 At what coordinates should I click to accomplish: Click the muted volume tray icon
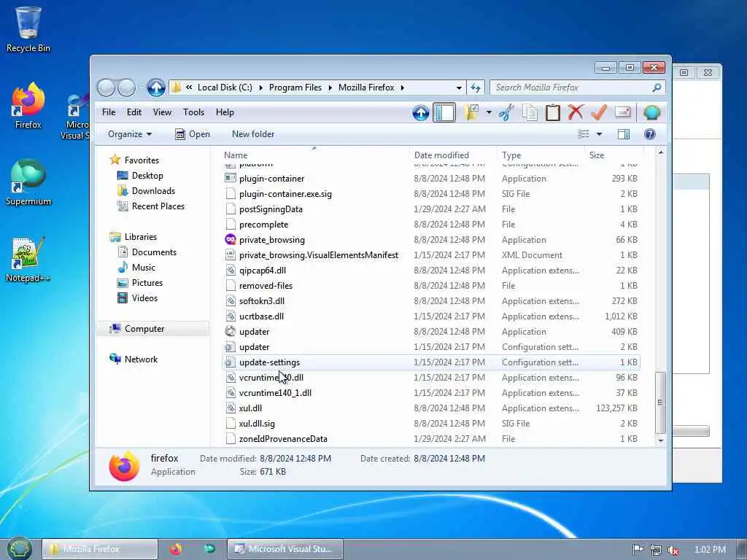pyautogui.click(x=673, y=550)
